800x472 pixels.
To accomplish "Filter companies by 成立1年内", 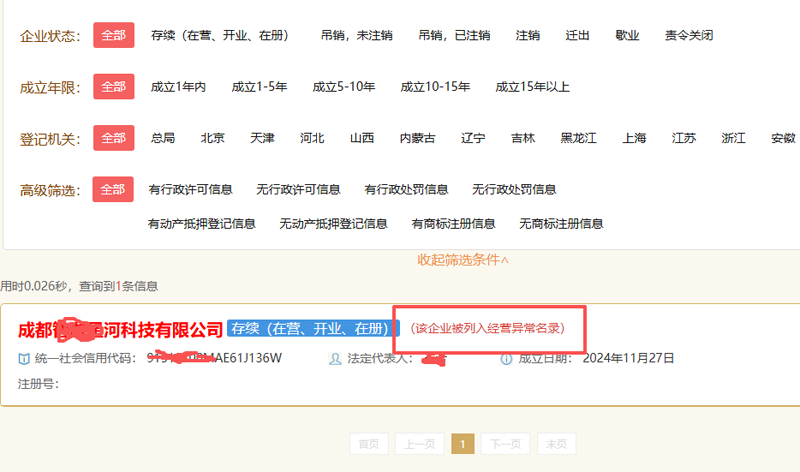I will [x=178, y=87].
